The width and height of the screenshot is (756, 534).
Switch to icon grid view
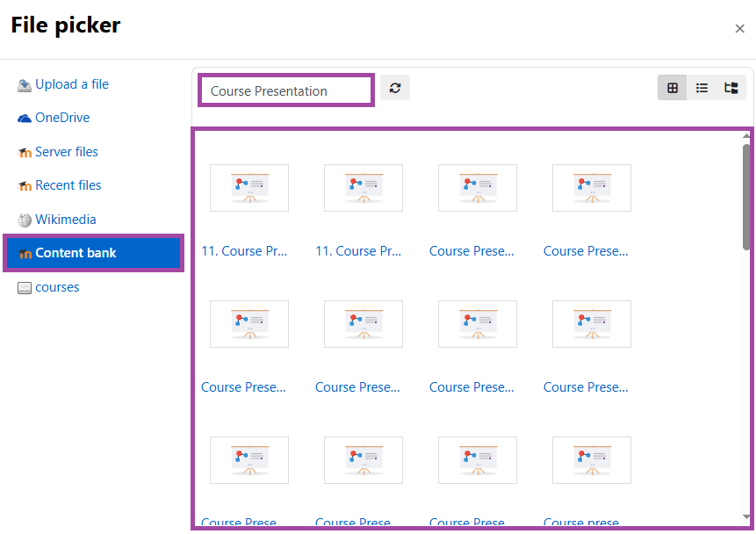[x=672, y=88]
